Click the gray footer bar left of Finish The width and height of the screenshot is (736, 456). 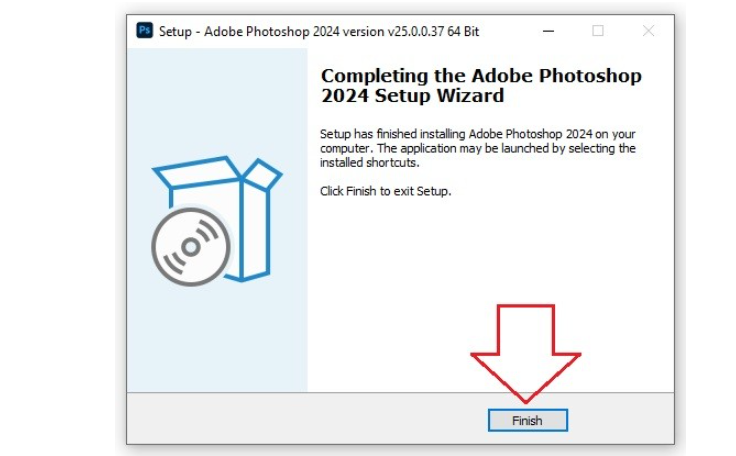pos(300,418)
